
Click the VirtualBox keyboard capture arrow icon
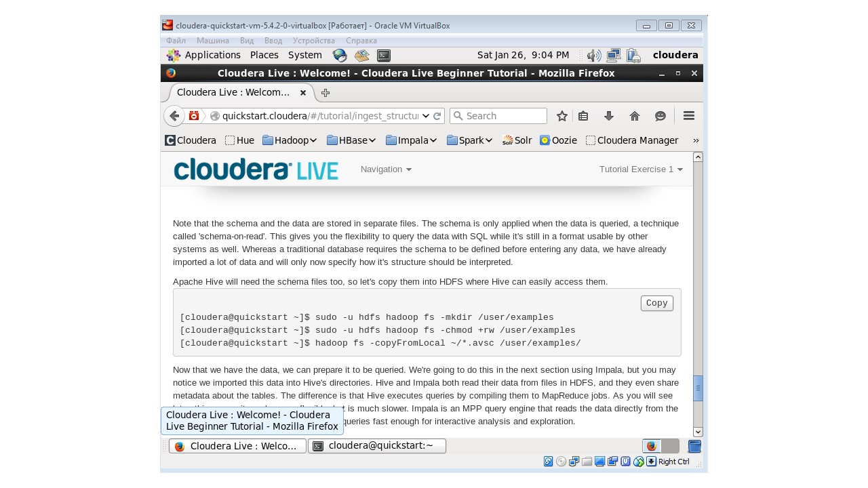pyautogui.click(x=651, y=462)
